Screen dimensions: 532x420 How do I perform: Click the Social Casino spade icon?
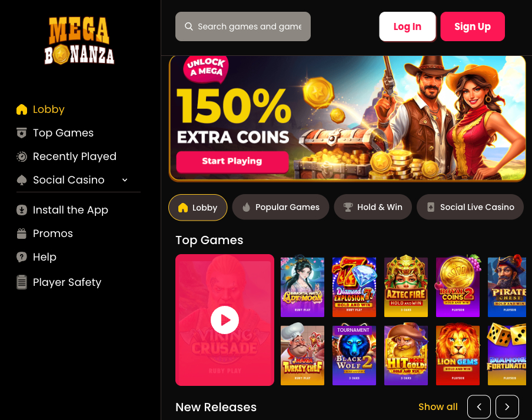tap(22, 180)
